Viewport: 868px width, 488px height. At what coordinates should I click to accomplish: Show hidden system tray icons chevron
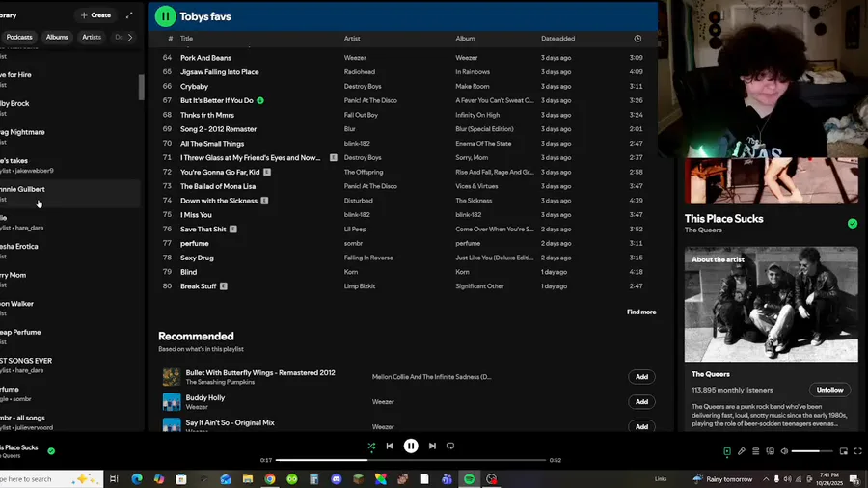point(766,479)
